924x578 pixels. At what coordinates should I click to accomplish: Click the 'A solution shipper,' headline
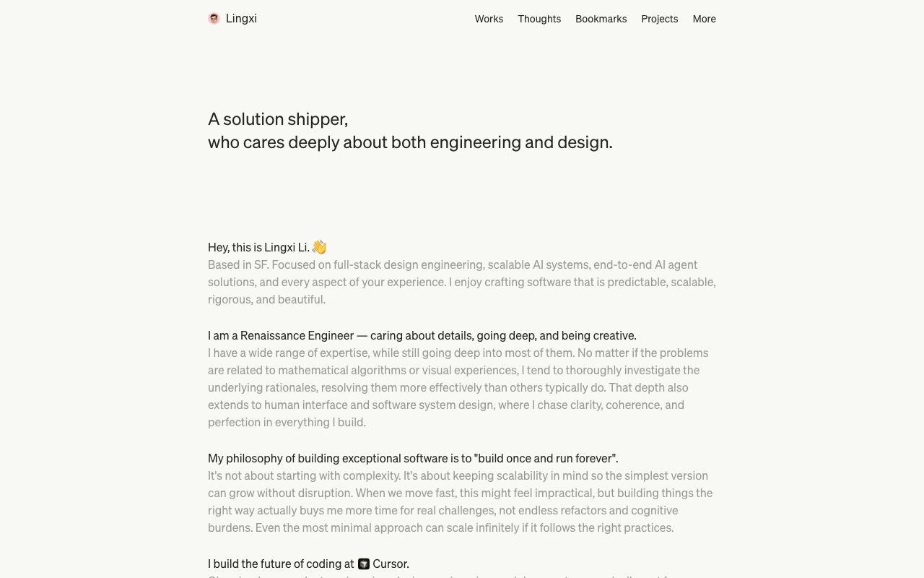(278, 118)
